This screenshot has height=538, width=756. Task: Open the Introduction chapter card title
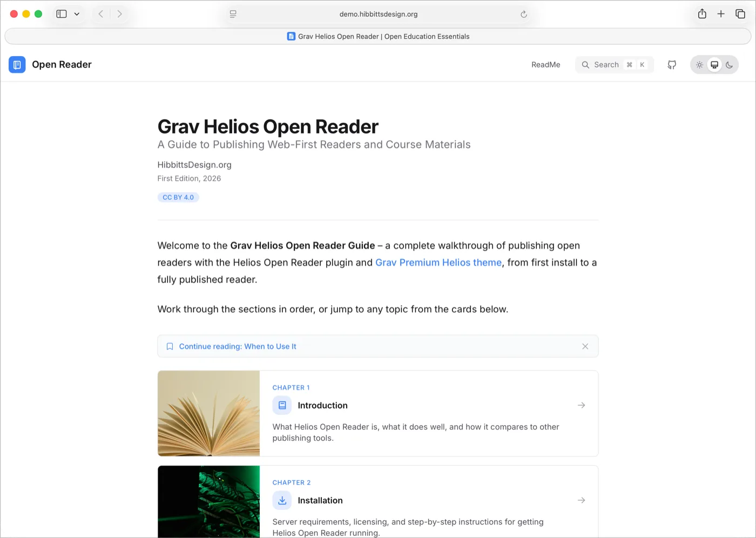(322, 405)
